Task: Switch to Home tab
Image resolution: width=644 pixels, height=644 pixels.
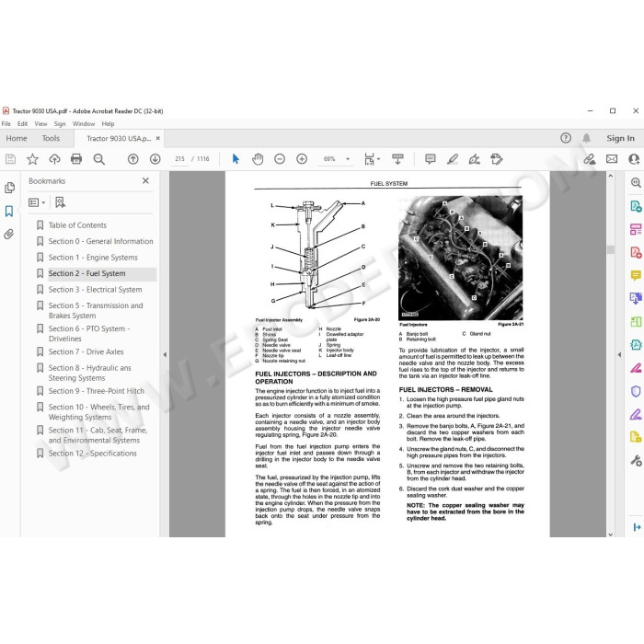Action: pos(17,138)
